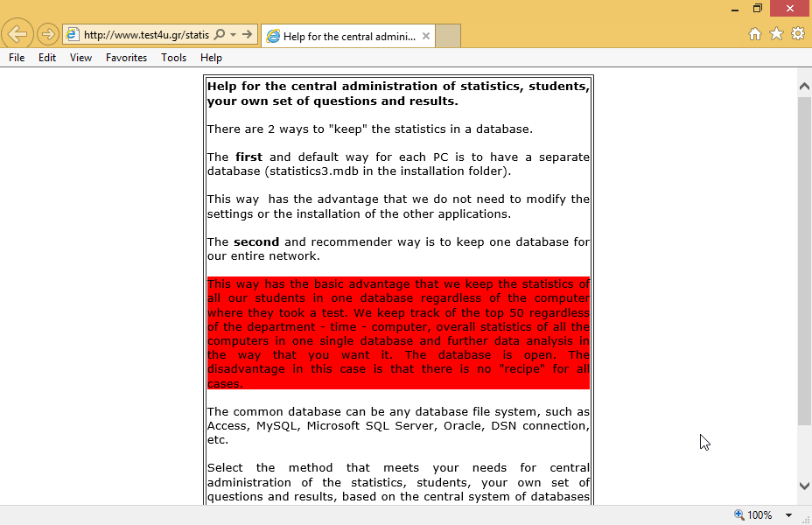Open the View menu
The width and height of the screenshot is (812, 525).
pos(80,58)
